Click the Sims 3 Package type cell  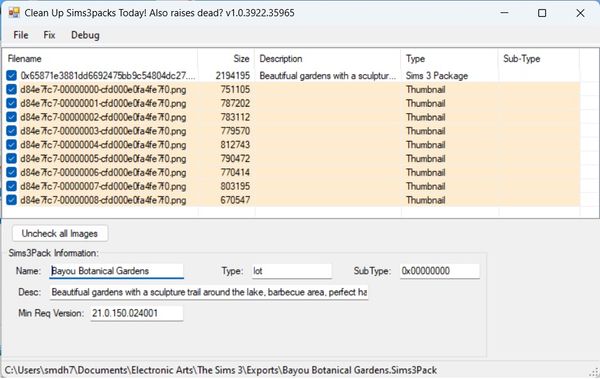437,76
